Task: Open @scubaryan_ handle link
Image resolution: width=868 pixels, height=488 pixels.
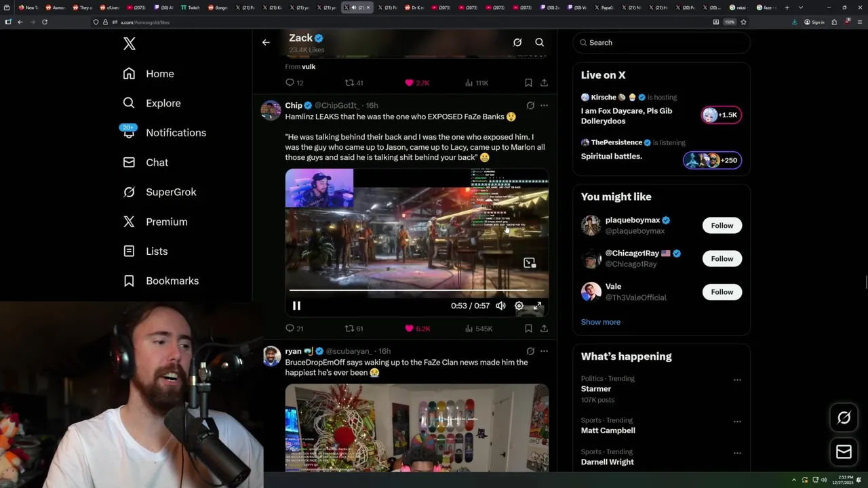Action: 350,351
